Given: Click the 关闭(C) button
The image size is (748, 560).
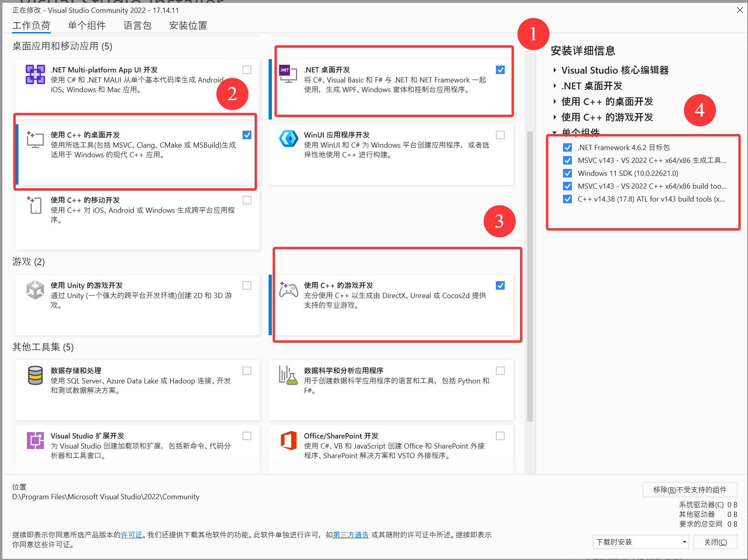Looking at the screenshot, I should [715, 542].
